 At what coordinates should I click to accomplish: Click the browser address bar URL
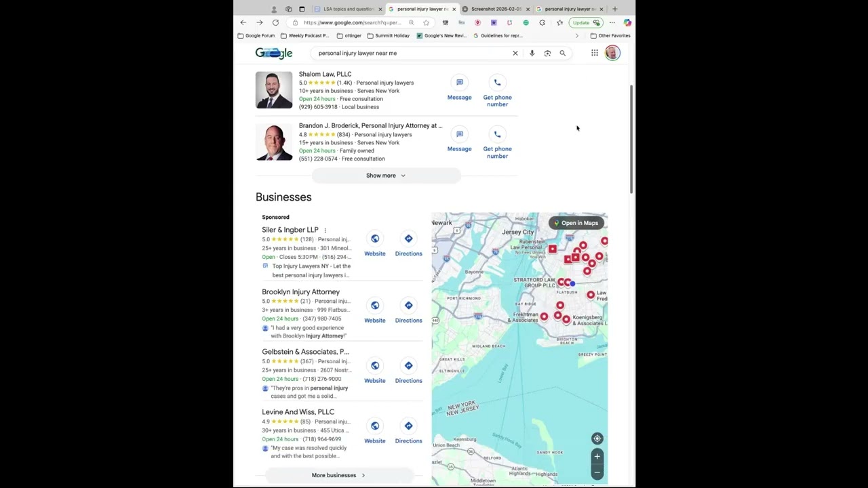(352, 22)
